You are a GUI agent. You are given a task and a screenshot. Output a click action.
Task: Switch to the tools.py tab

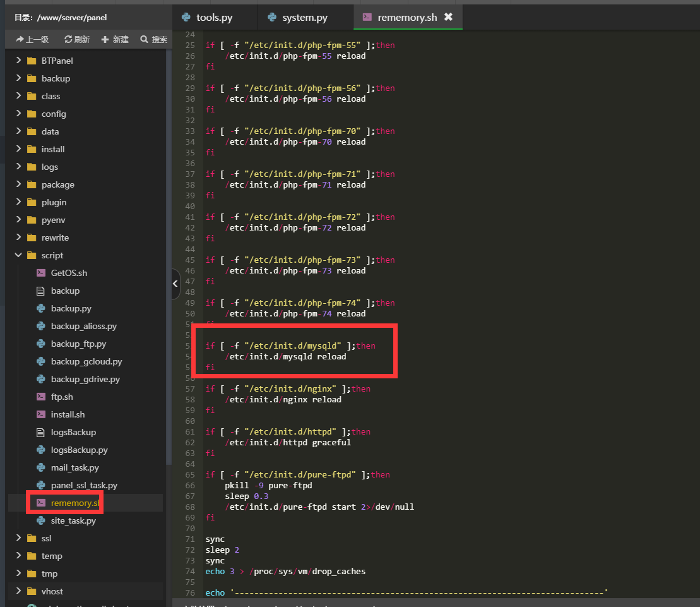(x=214, y=18)
